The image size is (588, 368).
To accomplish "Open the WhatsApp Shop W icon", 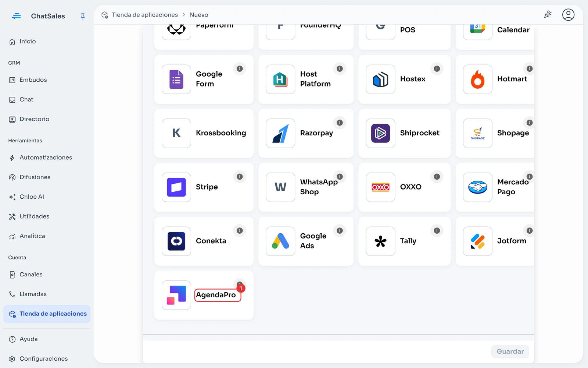I will 280,187.
